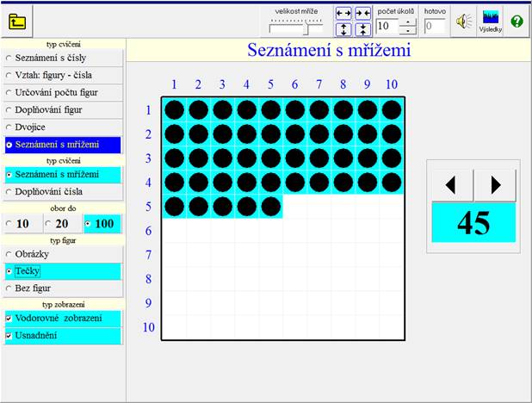Click row label number 10
Viewport: 532px width, 403px height.
(x=149, y=327)
